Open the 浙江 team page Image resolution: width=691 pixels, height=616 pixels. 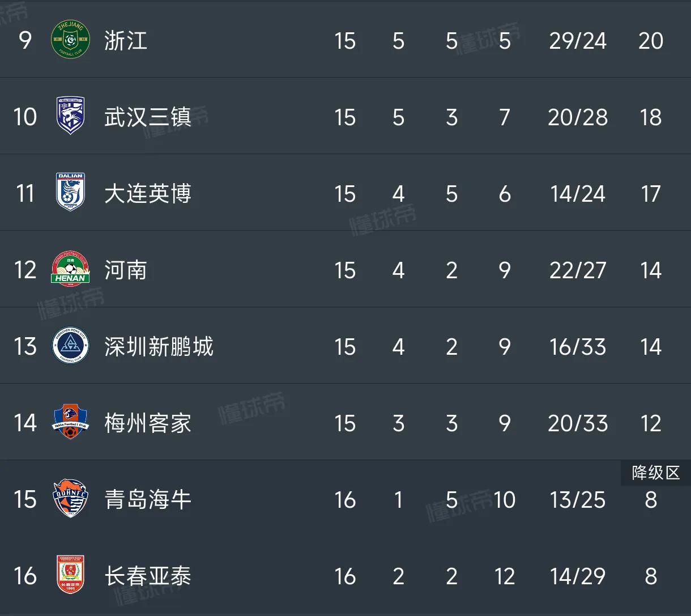coord(126,41)
